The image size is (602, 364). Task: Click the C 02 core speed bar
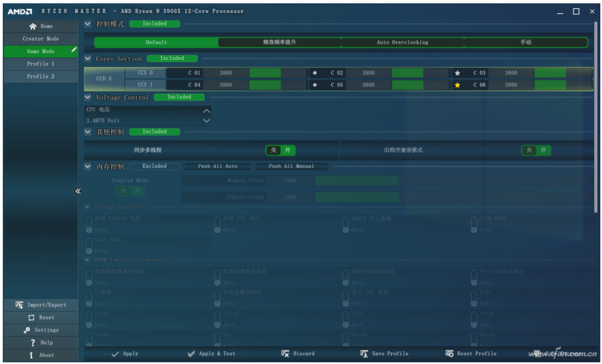coord(421,72)
